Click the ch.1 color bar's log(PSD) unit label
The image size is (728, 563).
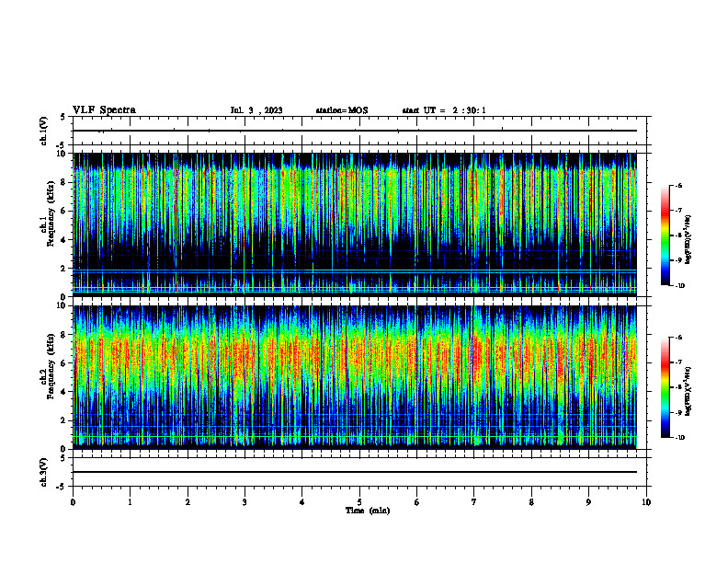coord(688,239)
